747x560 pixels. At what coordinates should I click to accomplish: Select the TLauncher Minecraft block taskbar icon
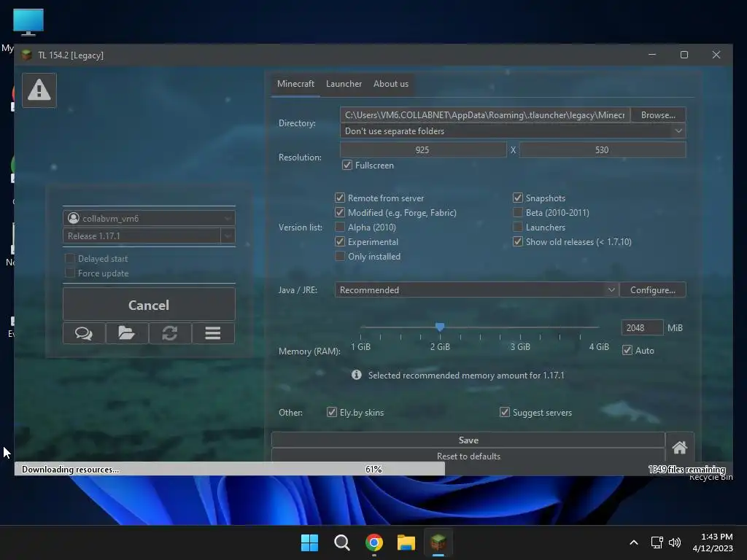[438, 542]
